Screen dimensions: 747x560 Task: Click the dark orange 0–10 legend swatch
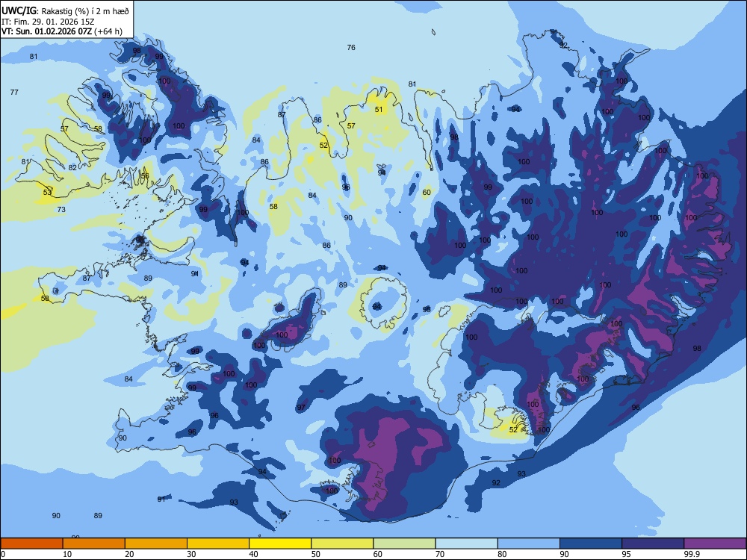click(x=31, y=544)
